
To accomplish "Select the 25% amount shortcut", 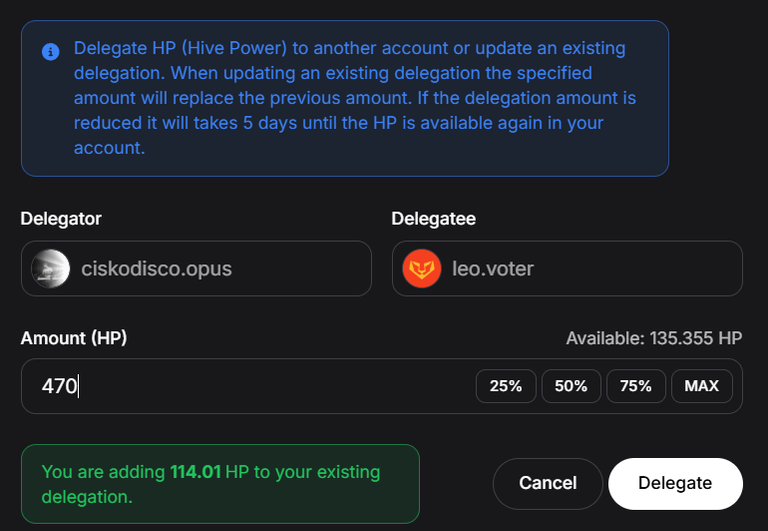I will coord(506,386).
